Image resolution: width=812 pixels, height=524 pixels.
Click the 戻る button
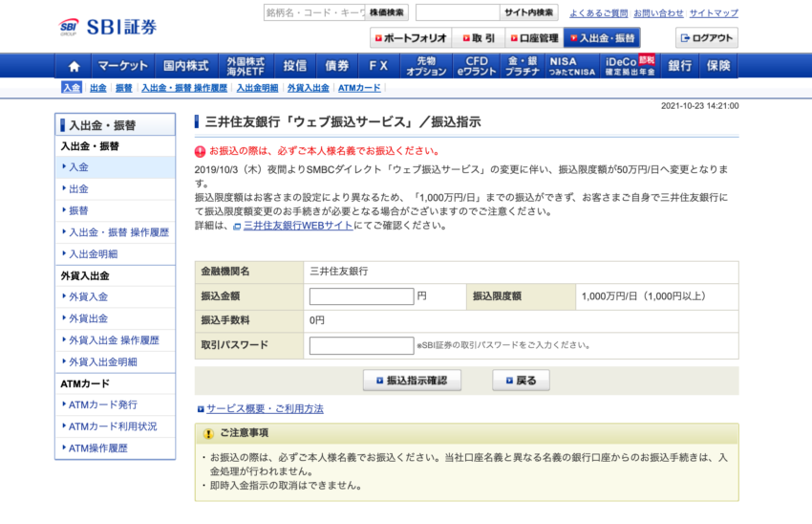[521, 381]
